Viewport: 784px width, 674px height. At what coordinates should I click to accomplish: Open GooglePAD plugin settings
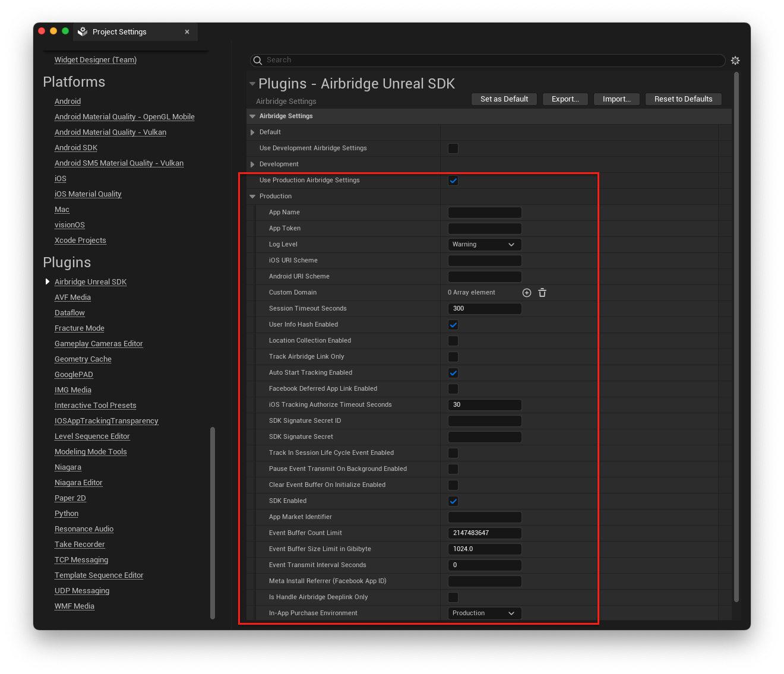tap(74, 375)
